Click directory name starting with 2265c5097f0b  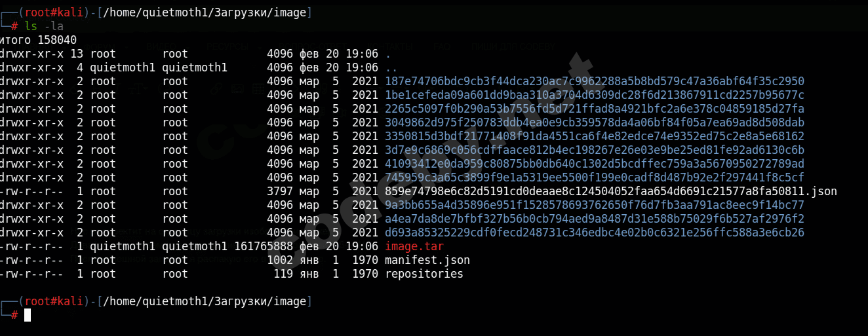[x=594, y=109]
